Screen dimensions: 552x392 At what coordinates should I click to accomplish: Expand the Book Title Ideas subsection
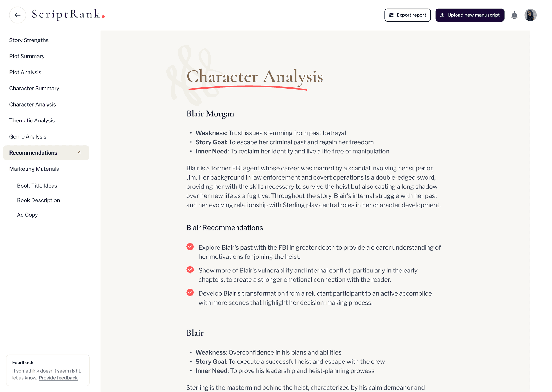tap(37, 186)
